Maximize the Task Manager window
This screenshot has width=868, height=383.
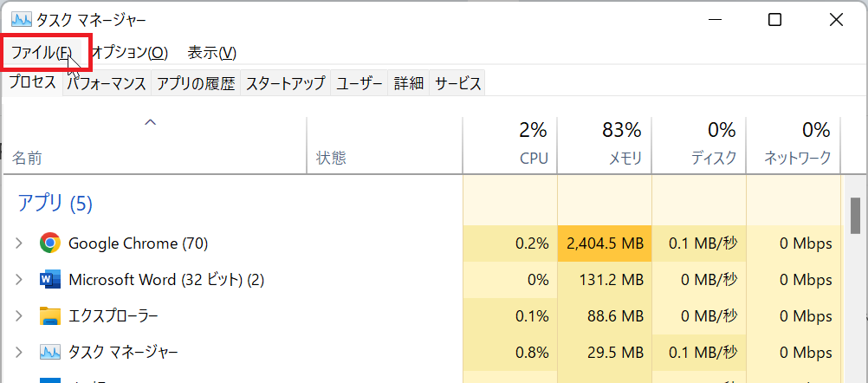click(x=774, y=20)
